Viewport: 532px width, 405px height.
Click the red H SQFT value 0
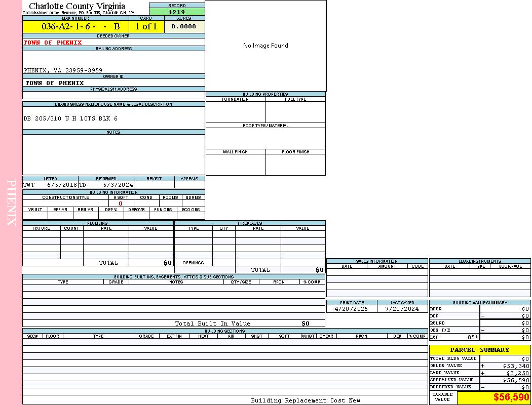coord(121,204)
